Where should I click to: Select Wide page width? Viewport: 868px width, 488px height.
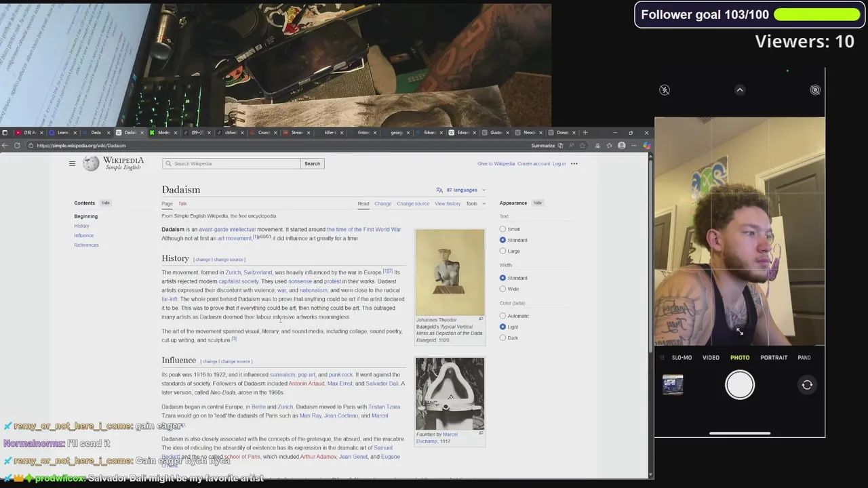[x=502, y=289]
